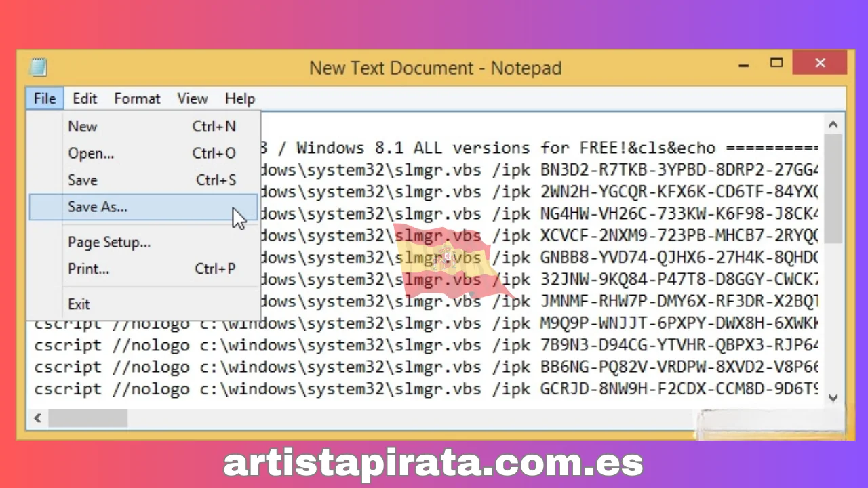The width and height of the screenshot is (868, 488).
Task: Select Save As... in the File menu
Action: point(143,207)
